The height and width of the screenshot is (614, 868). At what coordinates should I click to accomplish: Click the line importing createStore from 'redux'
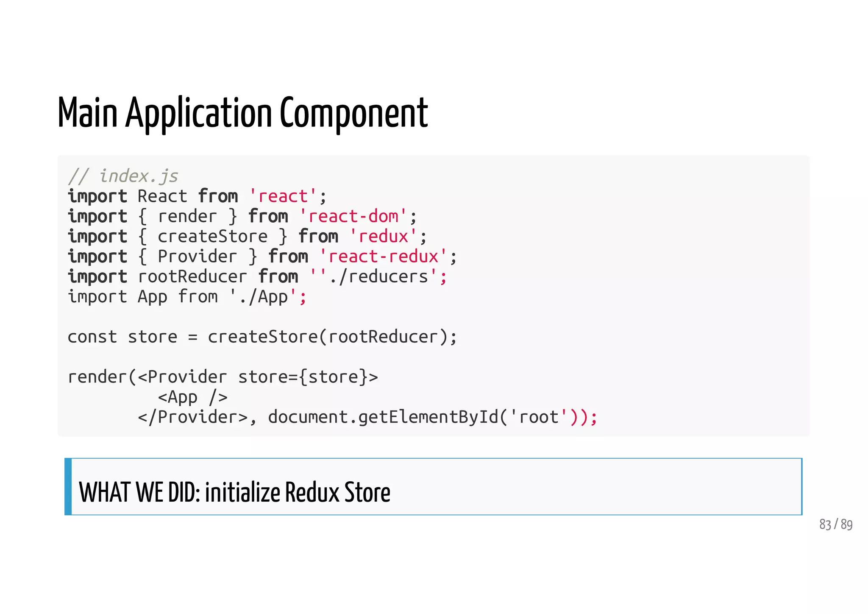coord(248,237)
